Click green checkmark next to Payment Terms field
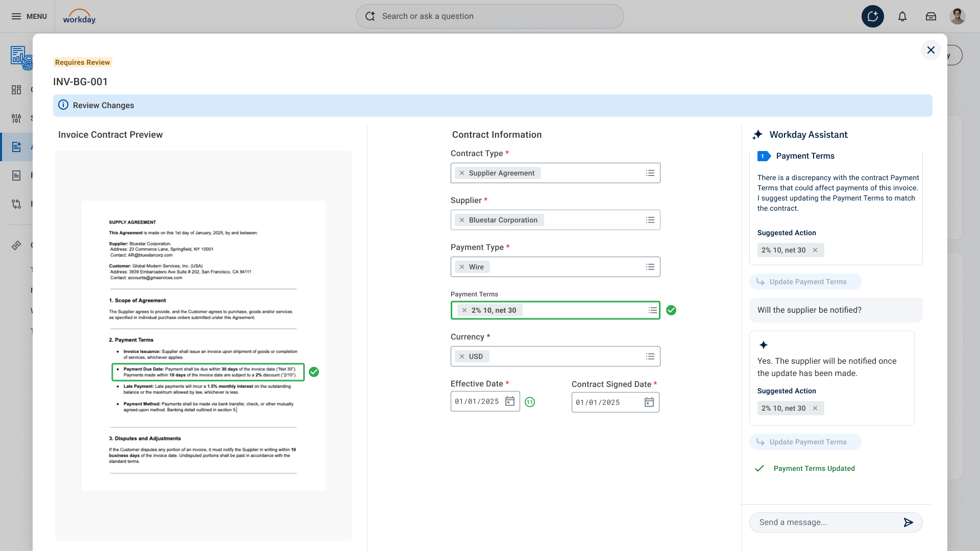The width and height of the screenshot is (980, 551). click(x=671, y=310)
